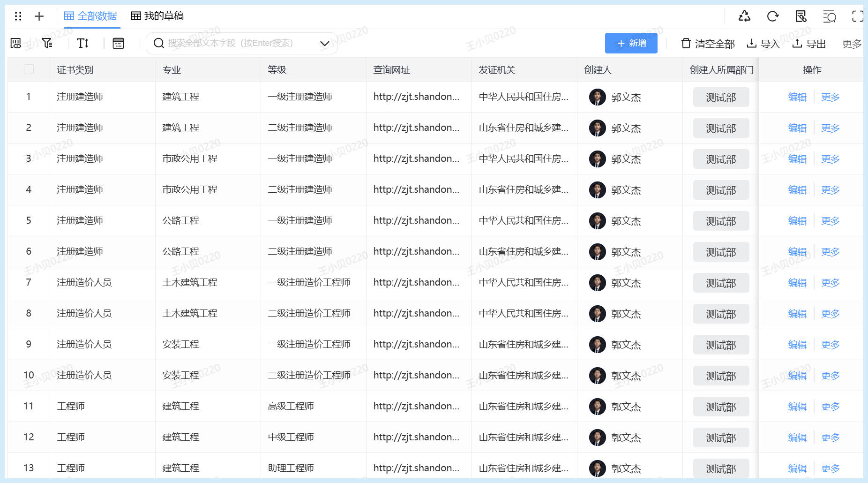Open the filter conditions icon
Image resolution: width=868 pixels, height=483 pixels.
pyautogui.click(x=47, y=43)
